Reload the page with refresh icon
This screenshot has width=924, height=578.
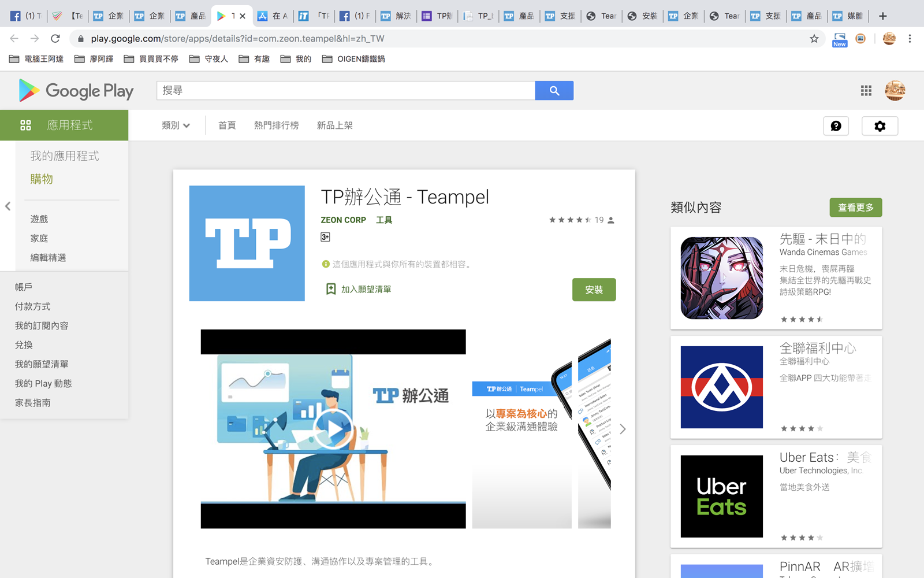click(x=55, y=39)
